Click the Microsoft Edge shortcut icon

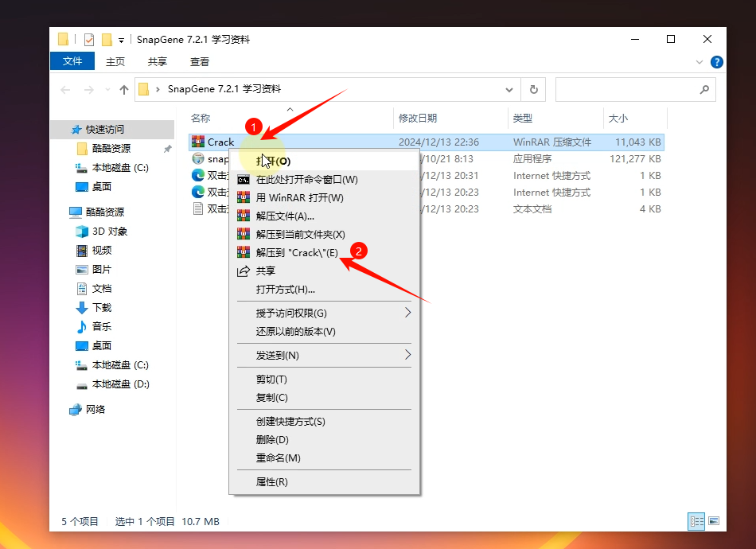point(200,175)
